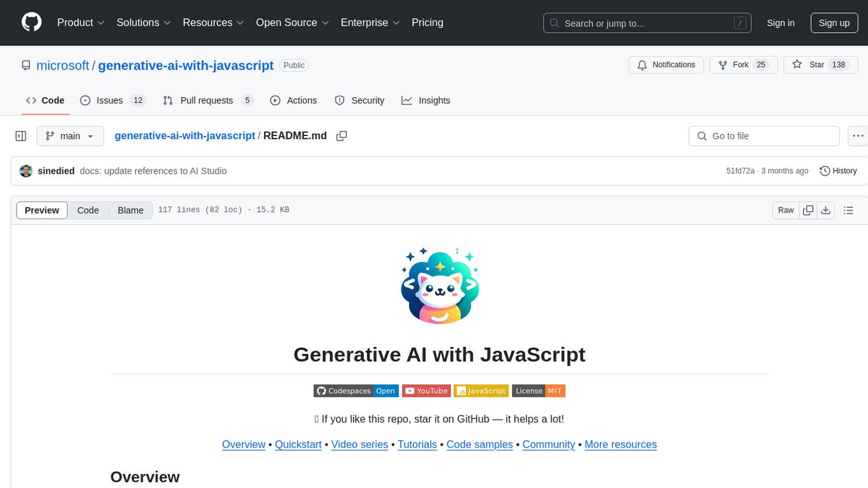The image size is (868, 488).
Task: Open commit 51fd72a
Action: 740,171
